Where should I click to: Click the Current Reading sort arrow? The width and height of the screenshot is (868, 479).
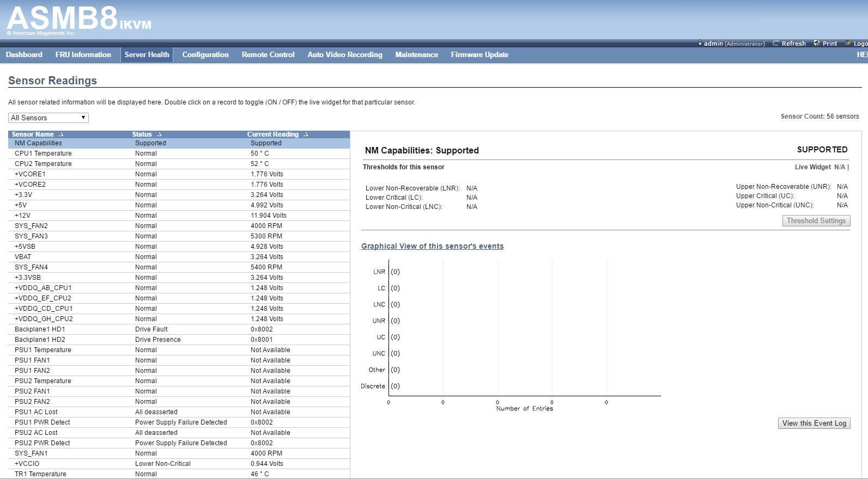306,134
